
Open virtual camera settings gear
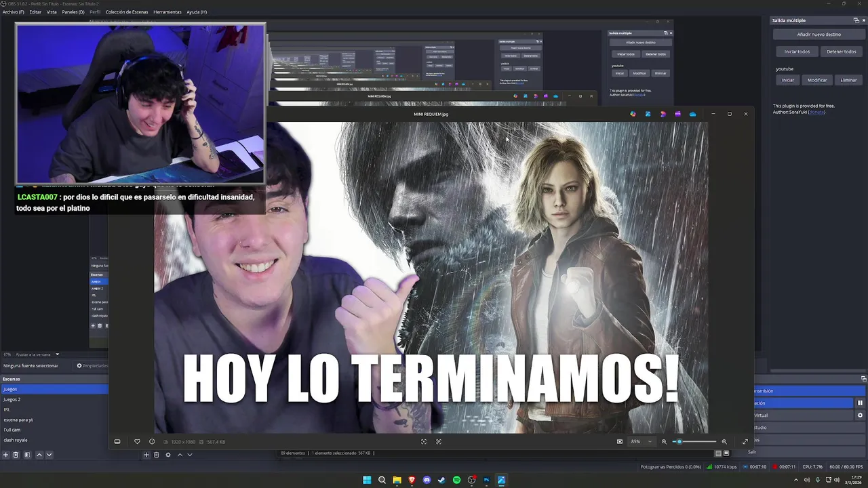860,415
